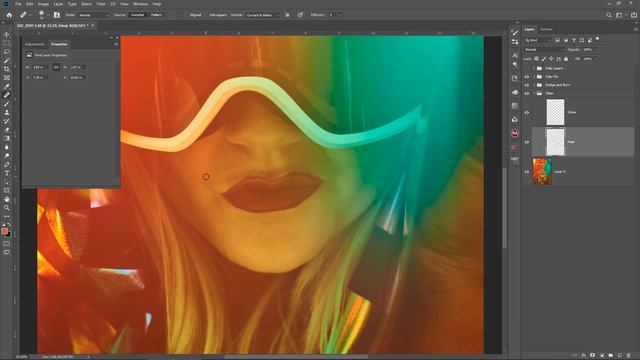Hide the Color Fix group
Screen dimensions: 640x360
[x=527, y=76]
